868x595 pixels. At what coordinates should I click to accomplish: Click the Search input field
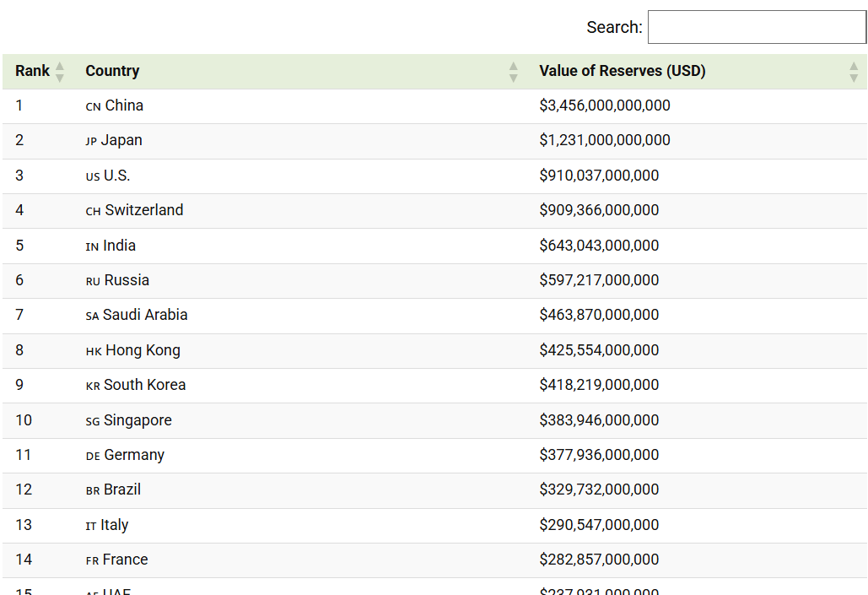(x=757, y=27)
